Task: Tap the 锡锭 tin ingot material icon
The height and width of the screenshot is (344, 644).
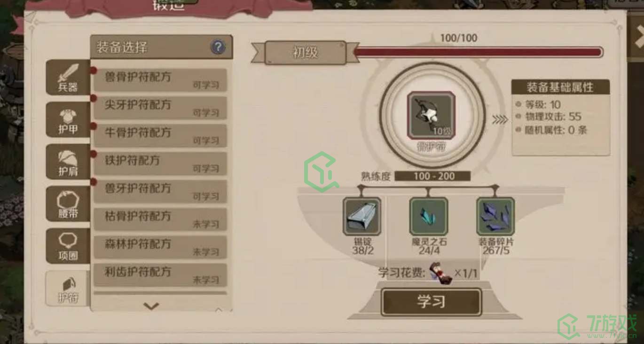Action: [x=362, y=216]
